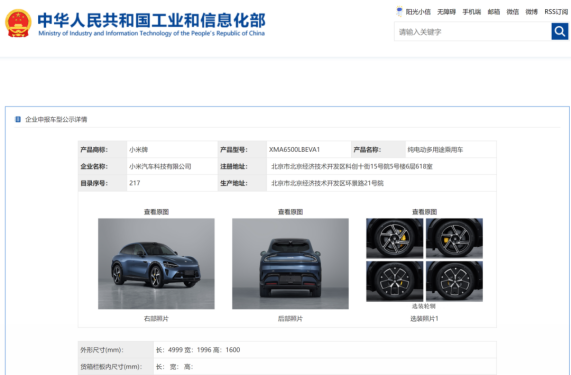Click the 阳光小信 text link
The image size is (571, 375).
click(x=418, y=12)
